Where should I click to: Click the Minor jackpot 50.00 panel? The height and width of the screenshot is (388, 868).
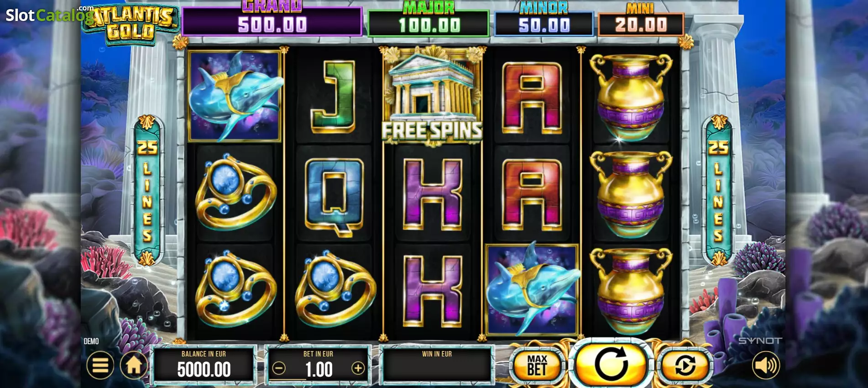coord(544,23)
